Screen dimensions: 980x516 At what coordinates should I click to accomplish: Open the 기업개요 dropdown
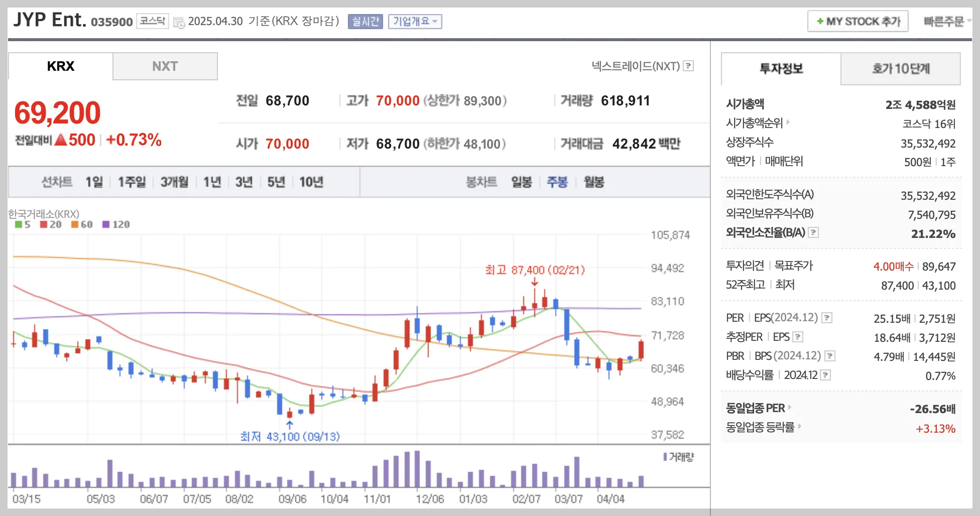click(415, 21)
